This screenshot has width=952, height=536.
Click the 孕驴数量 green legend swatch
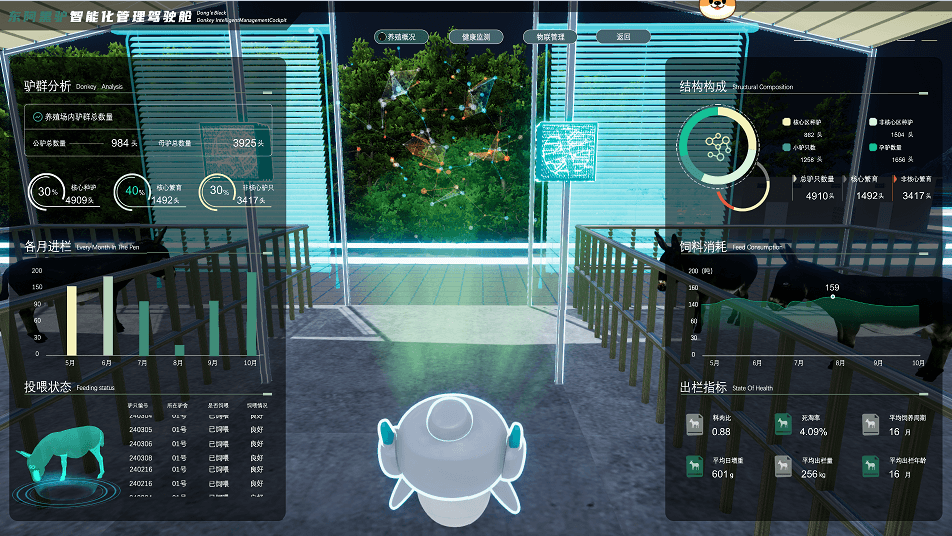pos(873,147)
